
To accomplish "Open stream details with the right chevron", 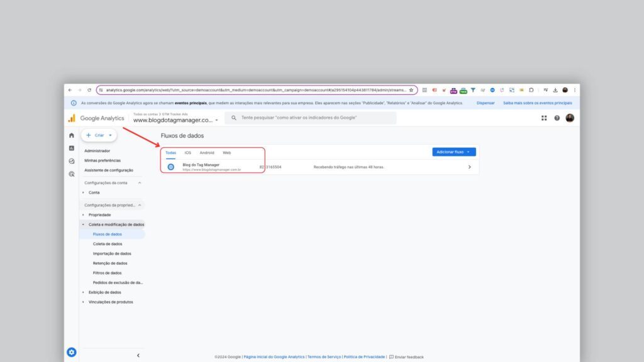I will tap(469, 167).
